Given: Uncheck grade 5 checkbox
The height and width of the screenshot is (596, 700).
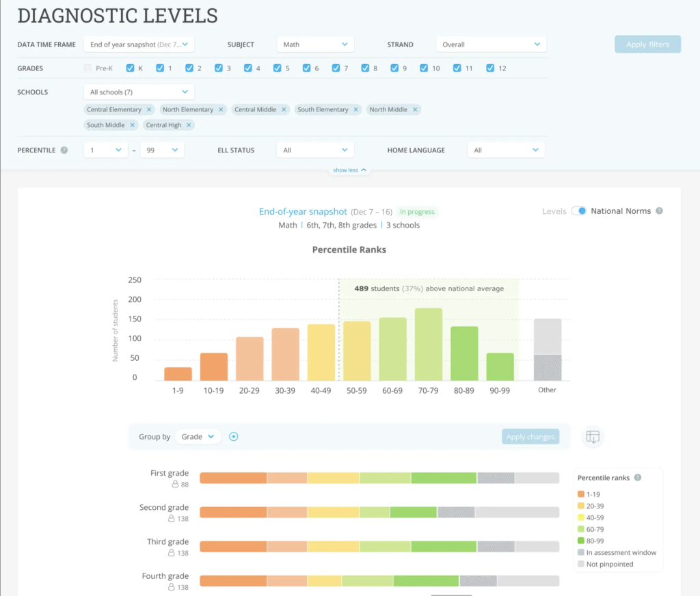Looking at the screenshot, I should [x=278, y=68].
